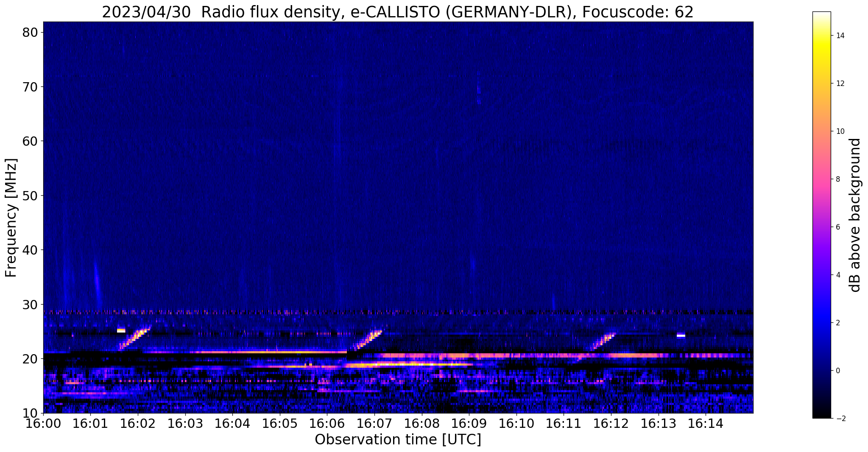This screenshot has width=868, height=452.
Task: Click the yellow top end of the colorbar
Action: tap(821, 44)
